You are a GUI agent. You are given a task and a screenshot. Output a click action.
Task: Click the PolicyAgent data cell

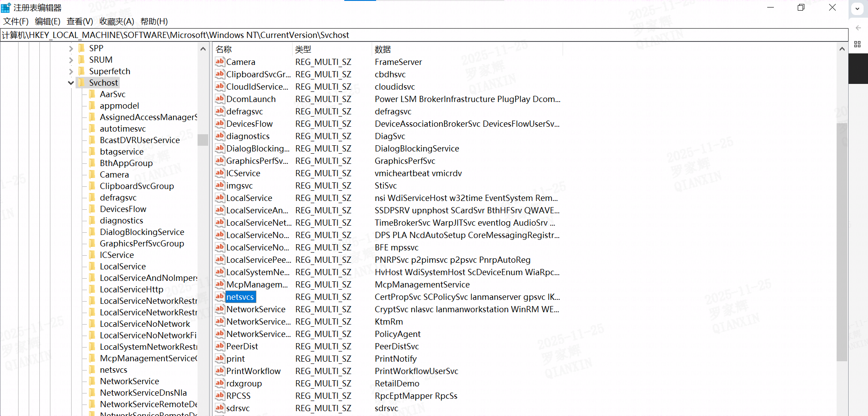[397, 334]
